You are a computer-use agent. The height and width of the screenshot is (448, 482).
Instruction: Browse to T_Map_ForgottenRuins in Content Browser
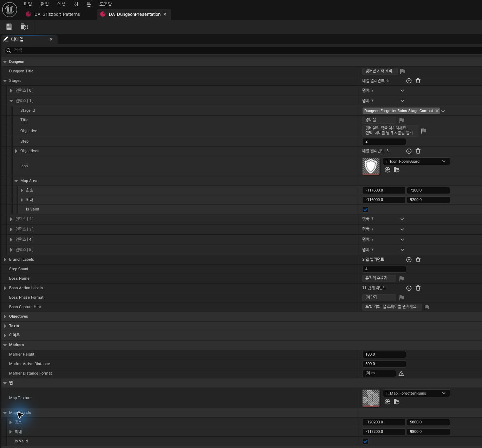(x=397, y=402)
